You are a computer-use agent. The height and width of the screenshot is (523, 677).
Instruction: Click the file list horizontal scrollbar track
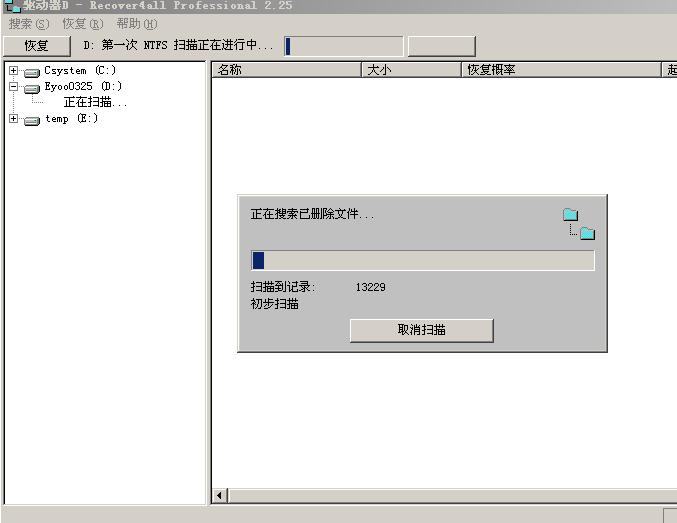(x=452, y=495)
